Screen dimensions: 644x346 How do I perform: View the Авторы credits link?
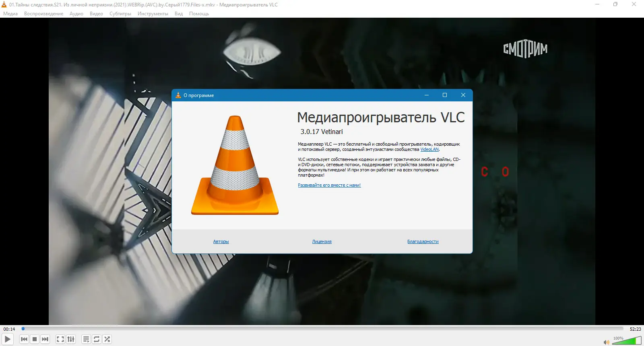[221, 241]
